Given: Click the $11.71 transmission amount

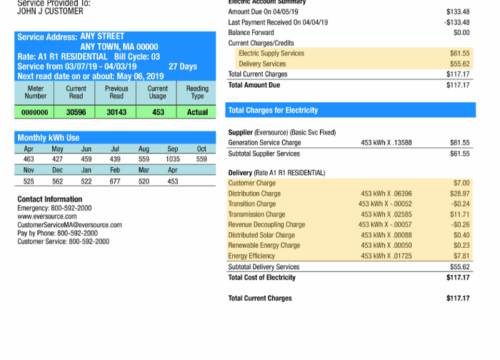Looking at the screenshot, I should pyautogui.click(x=460, y=214).
